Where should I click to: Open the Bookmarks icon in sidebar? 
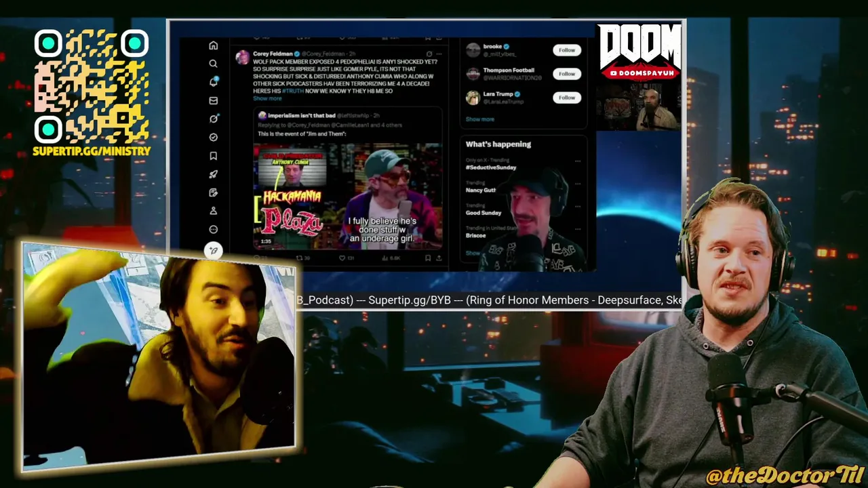coord(213,156)
